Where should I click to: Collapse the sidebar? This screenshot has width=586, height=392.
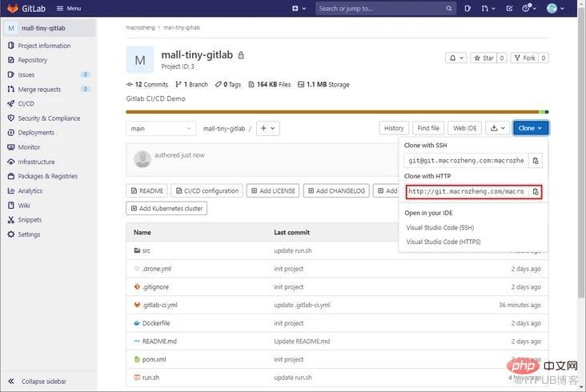pyautogui.click(x=38, y=381)
